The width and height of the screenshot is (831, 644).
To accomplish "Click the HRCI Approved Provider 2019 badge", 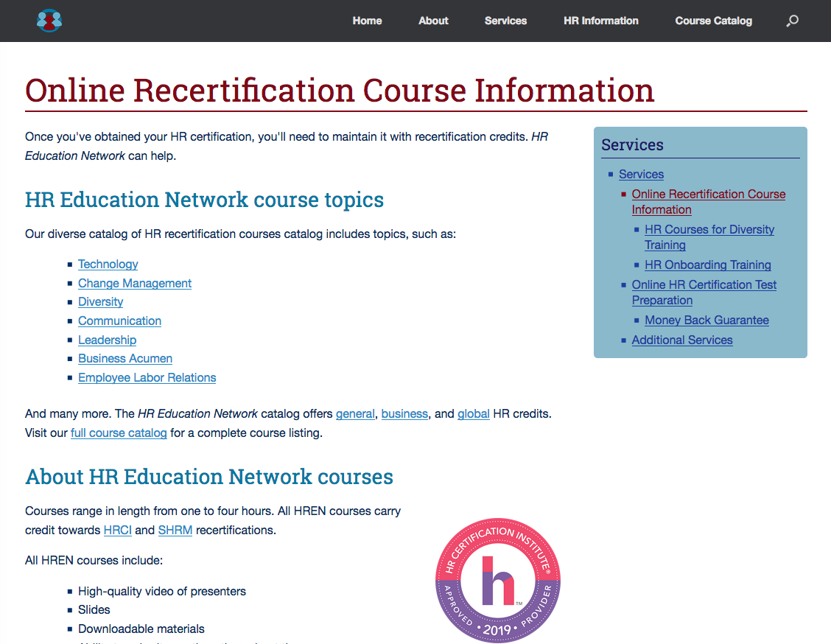I will tap(498, 581).
